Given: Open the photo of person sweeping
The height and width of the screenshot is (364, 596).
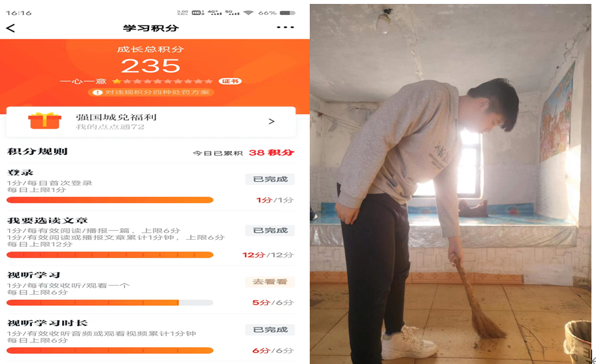Looking at the screenshot, I should 452,183.
